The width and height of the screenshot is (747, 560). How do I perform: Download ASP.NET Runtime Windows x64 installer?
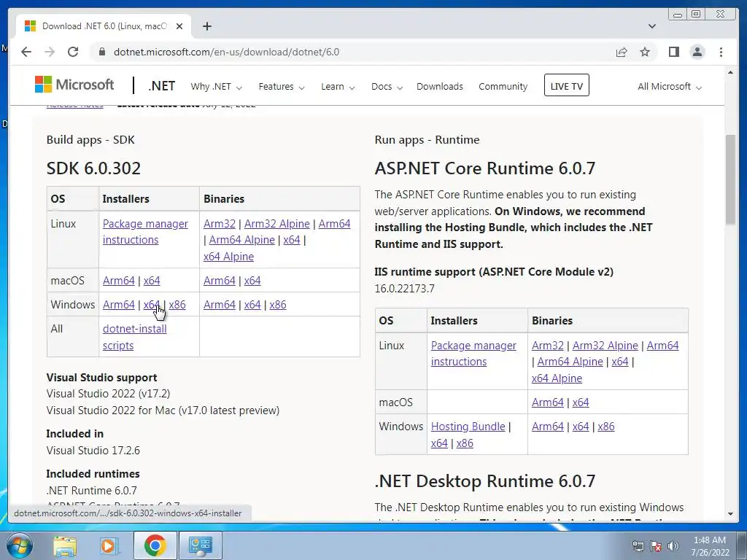tap(439, 443)
